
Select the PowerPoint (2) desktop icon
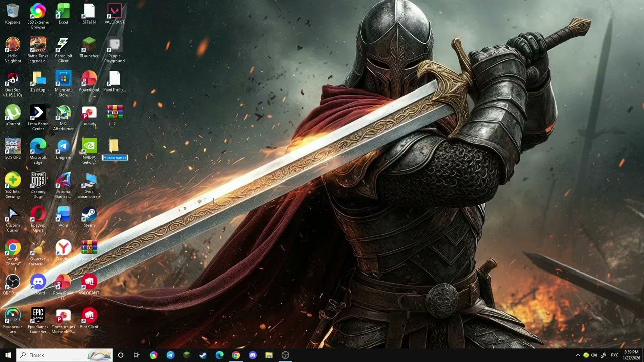tap(63, 281)
